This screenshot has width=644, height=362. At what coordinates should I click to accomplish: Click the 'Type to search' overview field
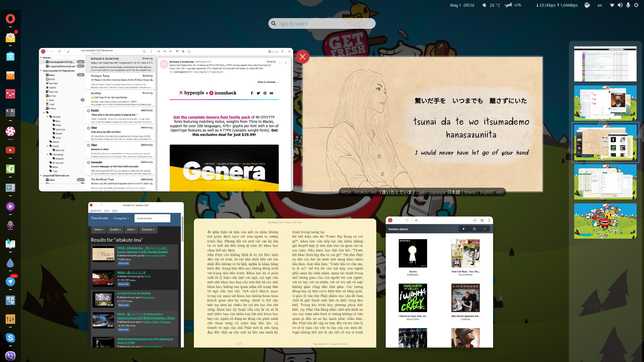[322, 23]
